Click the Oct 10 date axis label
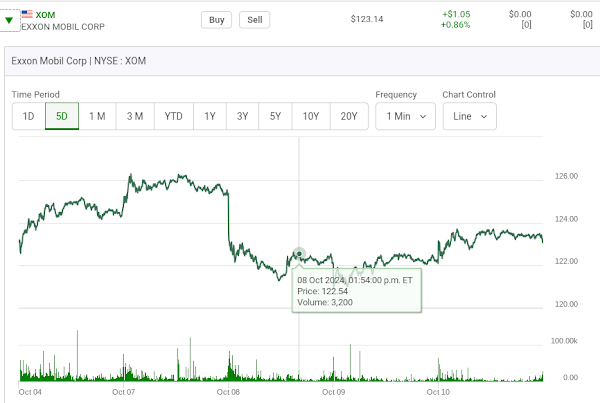600x403 pixels. 438,392
